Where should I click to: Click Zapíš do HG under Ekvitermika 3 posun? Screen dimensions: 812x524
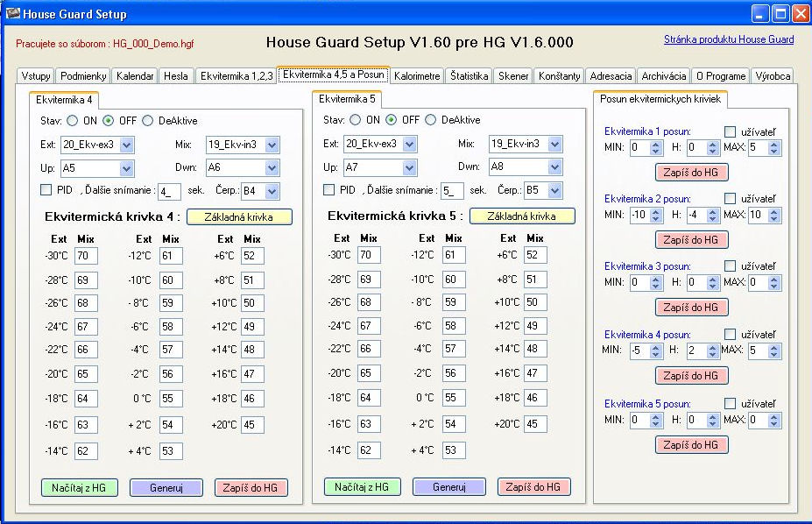691,308
